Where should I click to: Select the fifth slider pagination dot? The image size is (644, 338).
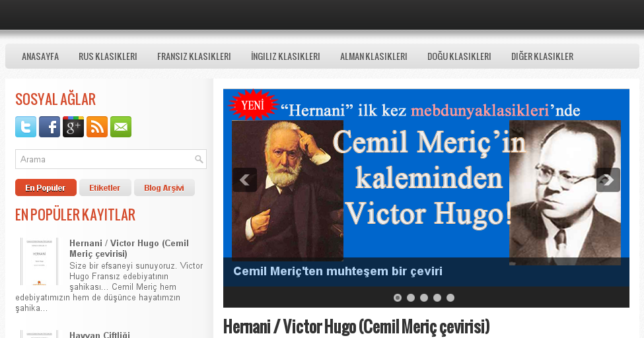point(450,298)
